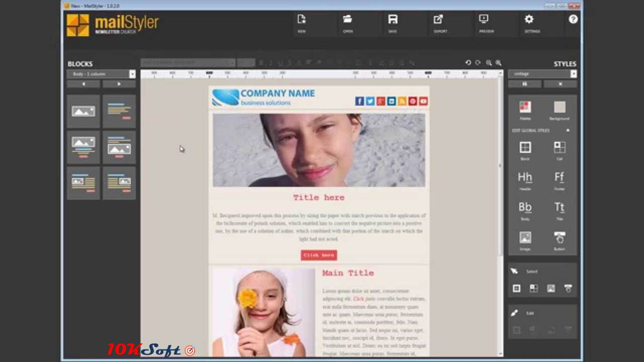The image size is (644, 362).
Task: Activate the Edit brush tool
Action: [514, 313]
